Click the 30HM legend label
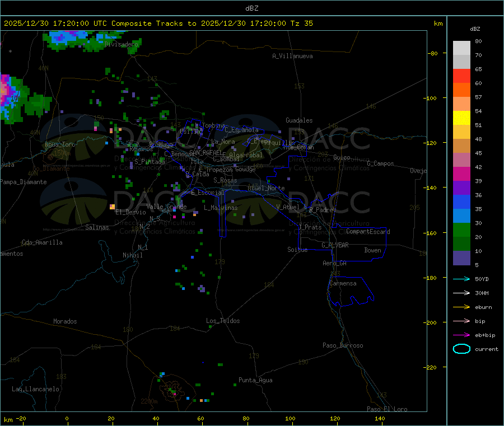 482,293
